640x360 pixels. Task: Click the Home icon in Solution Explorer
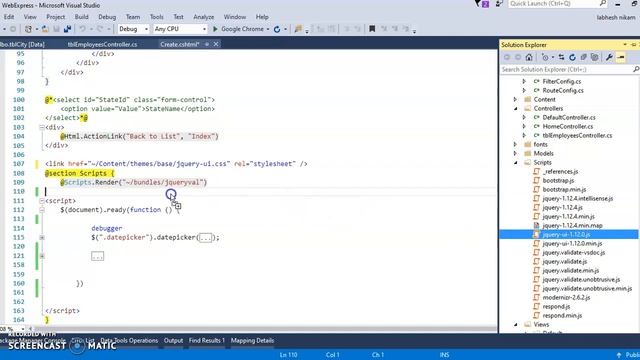[x=529, y=57]
